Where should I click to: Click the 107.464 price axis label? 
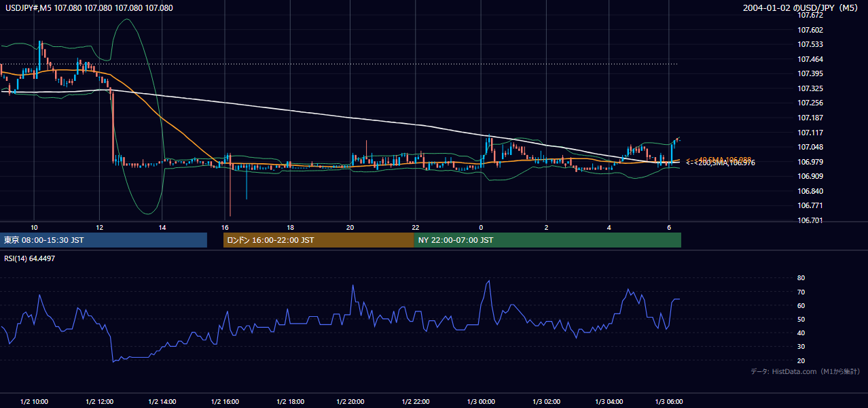click(x=810, y=59)
